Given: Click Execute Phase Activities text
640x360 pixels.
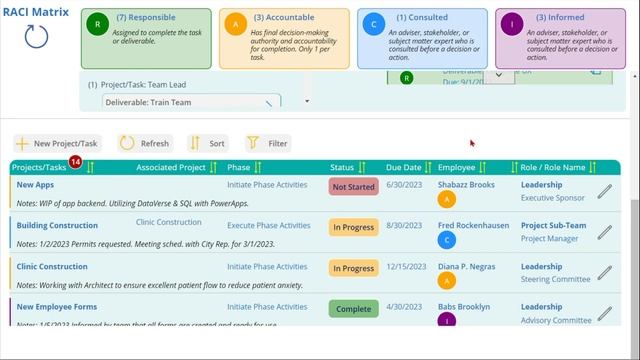Looking at the screenshot, I should 269,225.
